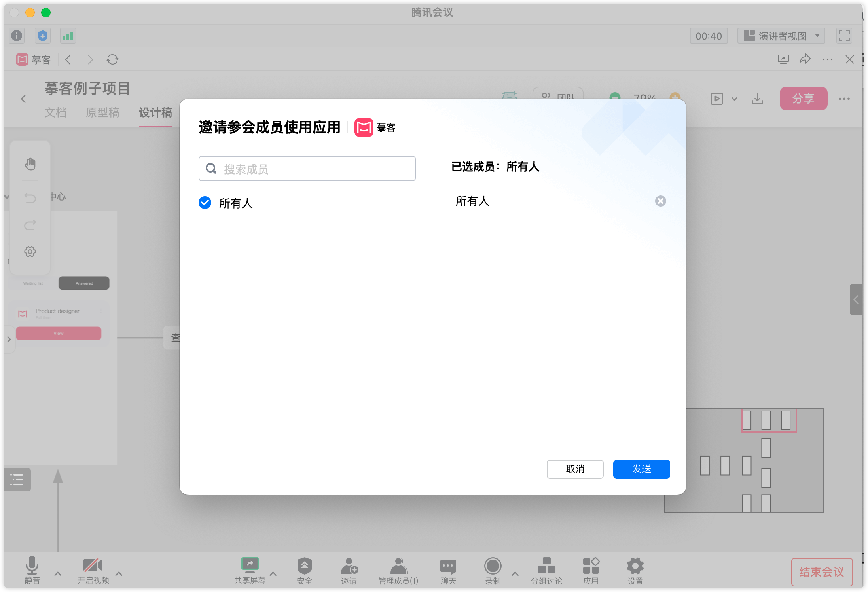Open 设置 settings
Image resolution: width=868 pixels, height=592 pixels.
[x=635, y=571]
